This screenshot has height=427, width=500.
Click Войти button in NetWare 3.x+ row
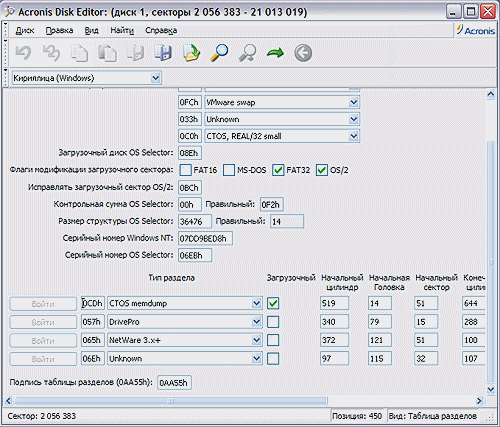[x=43, y=341]
